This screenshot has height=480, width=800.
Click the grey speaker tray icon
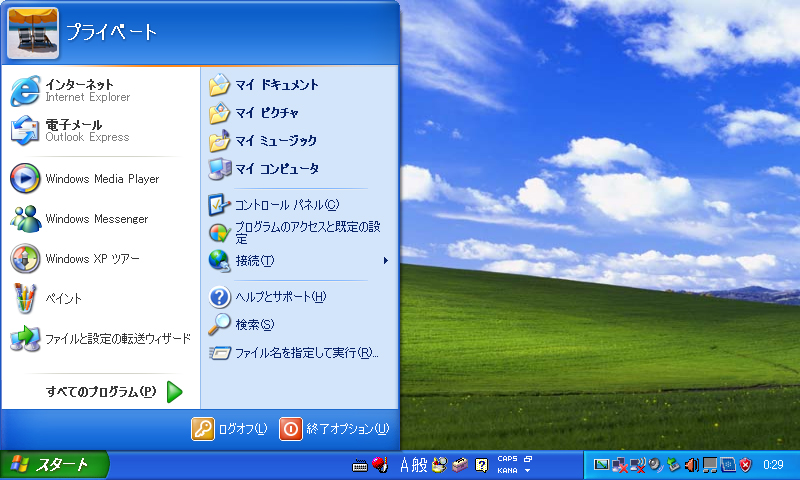click(x=655, y=465)
